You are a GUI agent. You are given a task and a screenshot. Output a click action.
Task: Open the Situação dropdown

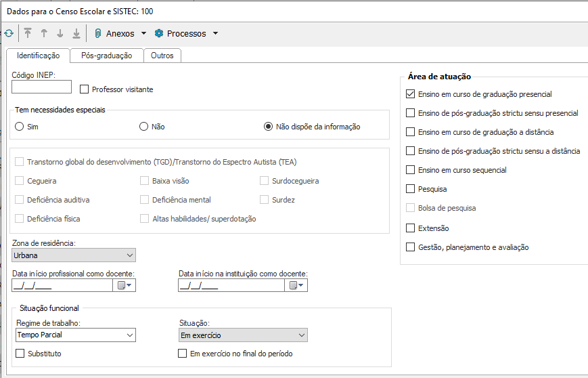point(302,335)
